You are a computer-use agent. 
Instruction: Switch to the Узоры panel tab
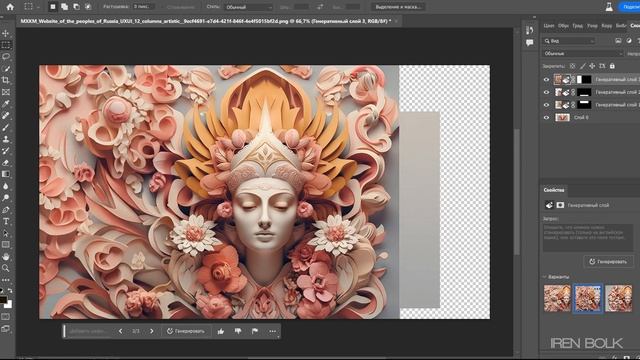[592, 25]
